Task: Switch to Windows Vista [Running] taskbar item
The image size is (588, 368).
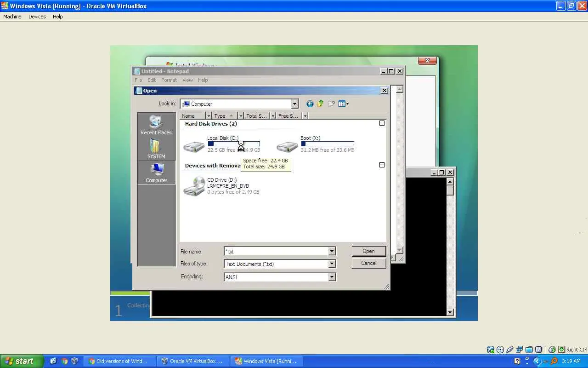Action: [x=267, y=361]
